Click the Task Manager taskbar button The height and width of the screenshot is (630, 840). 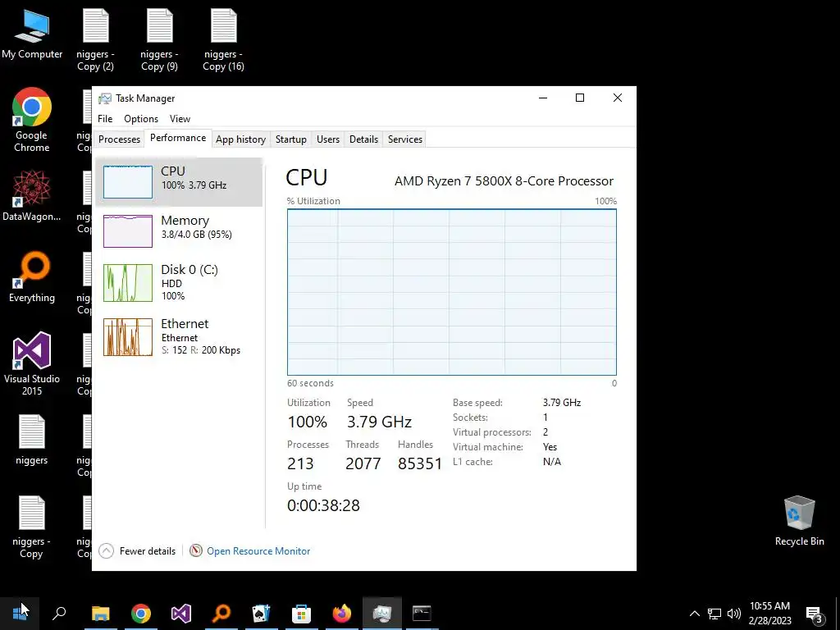pyautogui.click(x=382, y=614)
